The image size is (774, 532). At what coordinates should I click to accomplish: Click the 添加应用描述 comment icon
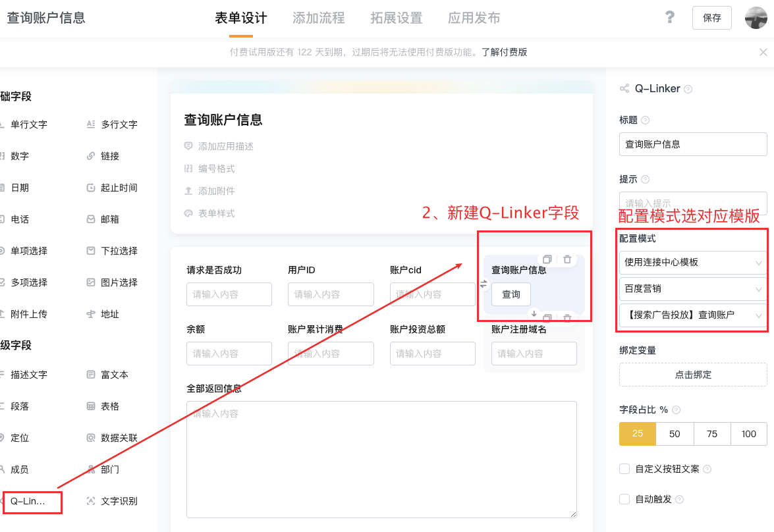click(x=188, y=146)
